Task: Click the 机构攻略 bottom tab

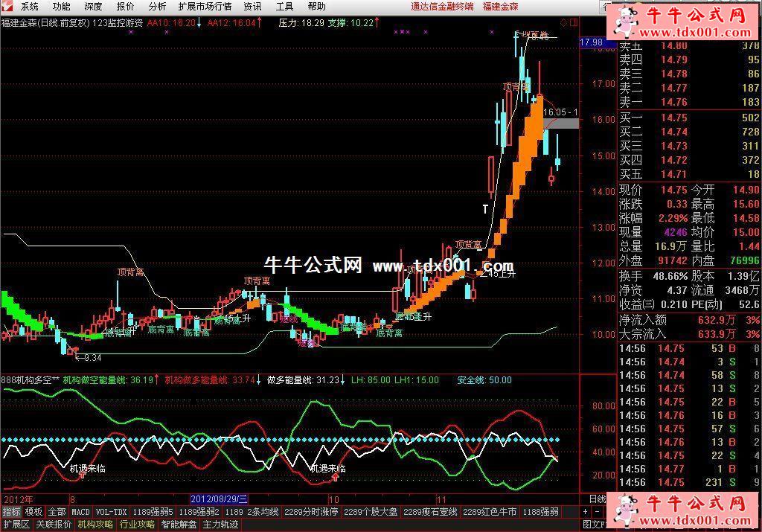Action: pyautogui.click(x=95, y=525)
